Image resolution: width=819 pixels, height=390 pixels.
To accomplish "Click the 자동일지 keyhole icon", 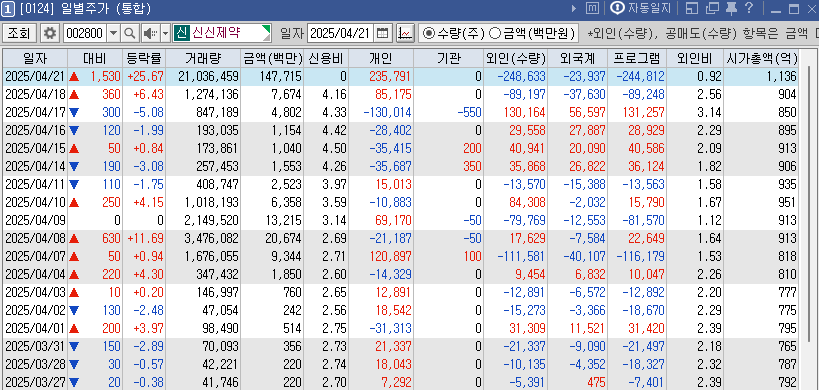I will click(x=618, y=8).
